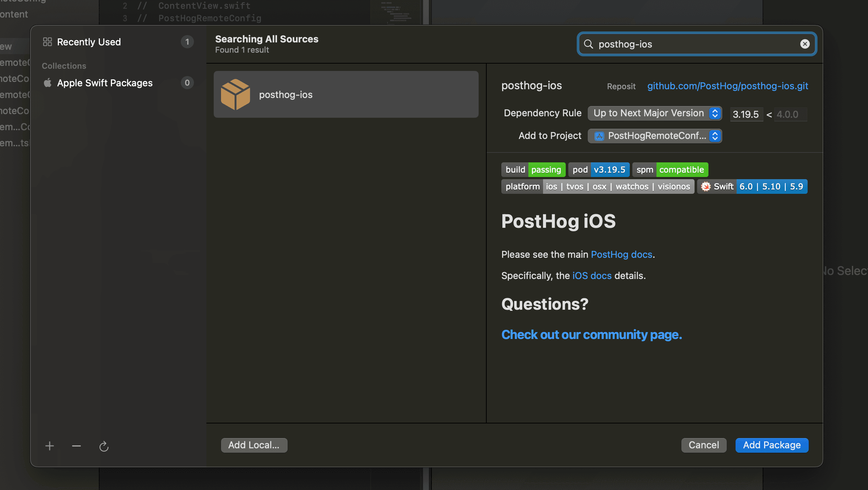Open the github.com/PostHog/posthog-ios.git link
868x490 pixels.
[x=727, y=86]
